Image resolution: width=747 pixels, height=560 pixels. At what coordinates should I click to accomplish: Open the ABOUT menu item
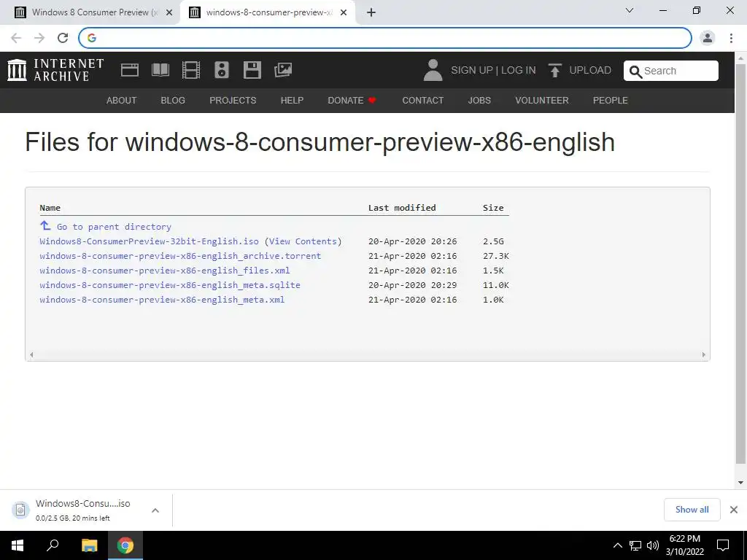coord(122,101)
